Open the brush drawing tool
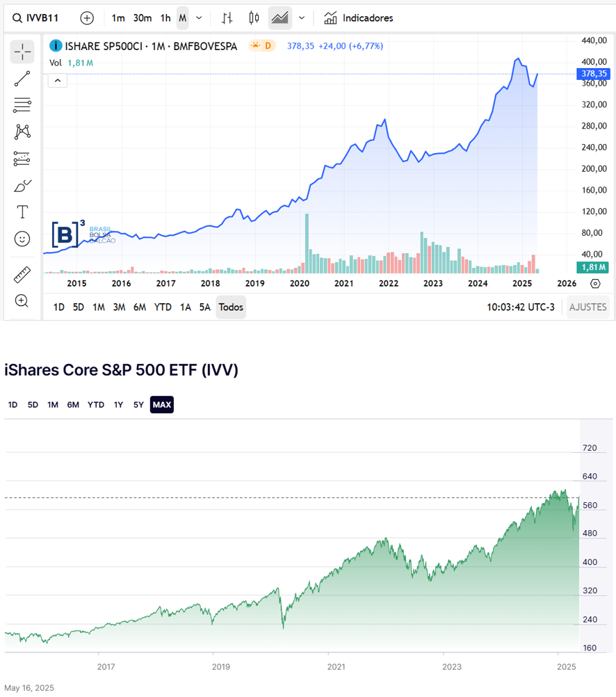This screenshot has height=697, width=616. click(22, 186)
